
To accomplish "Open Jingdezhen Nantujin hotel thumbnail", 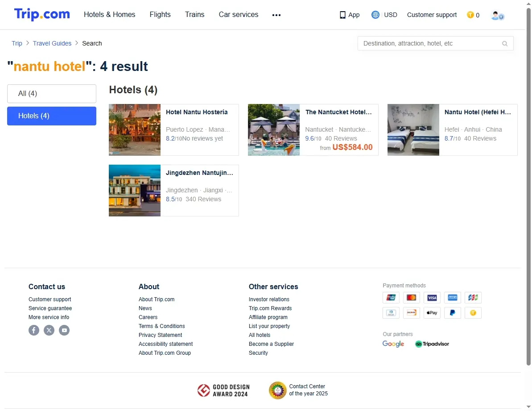I will tap(135, 191).
